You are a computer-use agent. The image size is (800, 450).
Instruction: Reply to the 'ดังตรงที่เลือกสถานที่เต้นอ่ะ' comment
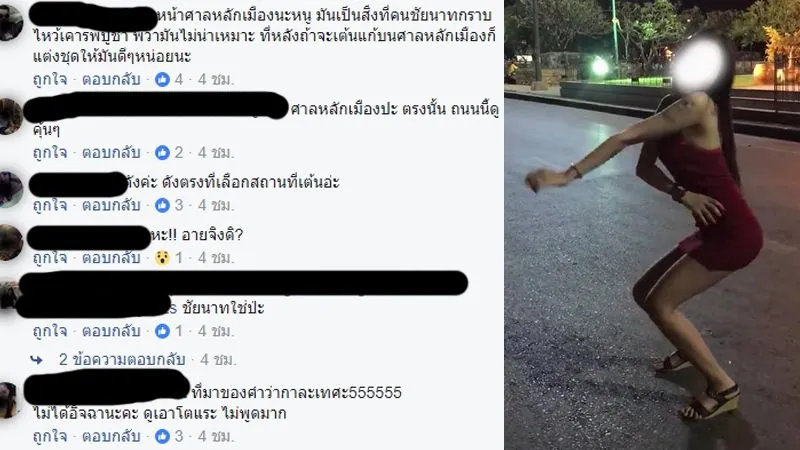coord(111,205)
